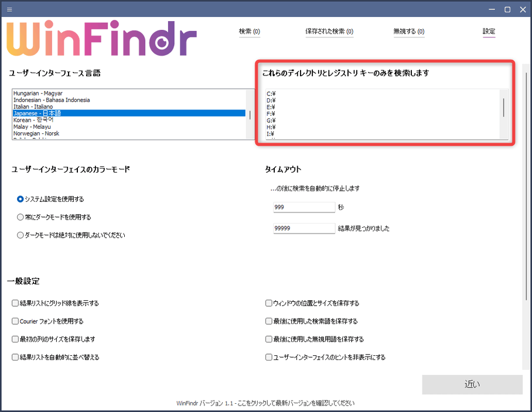Close the WinFindr window
The height and width of the screenshot is (412, 532).
(523, 9)
